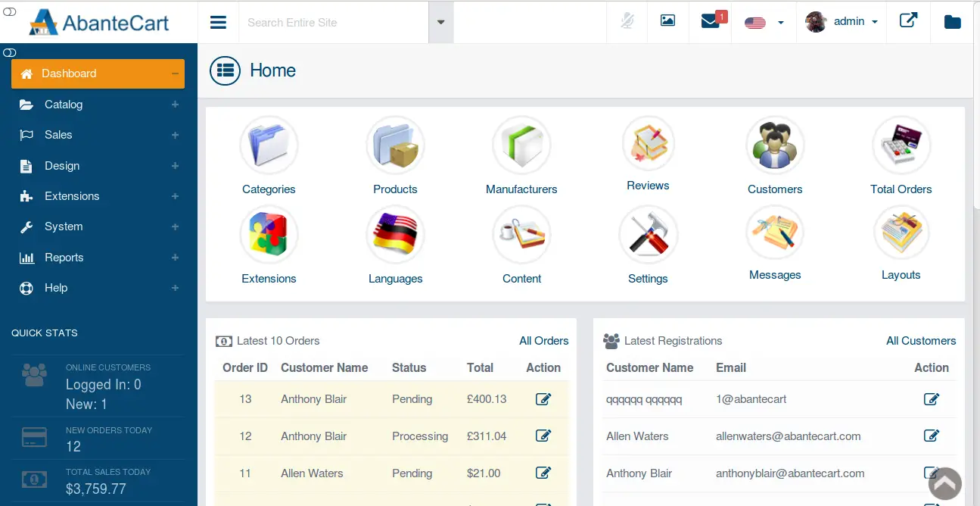
Task: Open the language flag dropdown
Action: [764, 22]
